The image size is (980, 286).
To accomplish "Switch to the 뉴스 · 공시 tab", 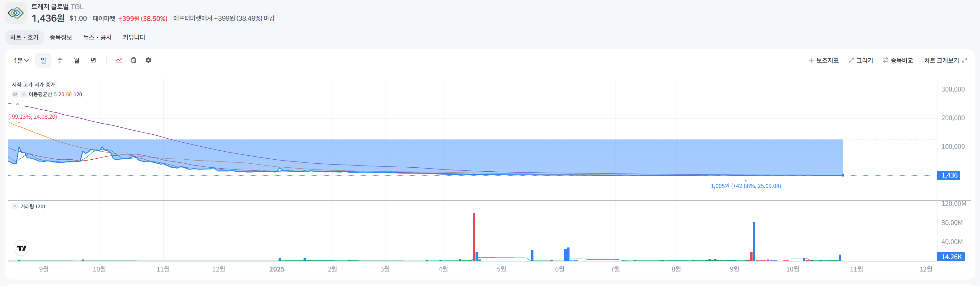I will [x=97, y=37].
